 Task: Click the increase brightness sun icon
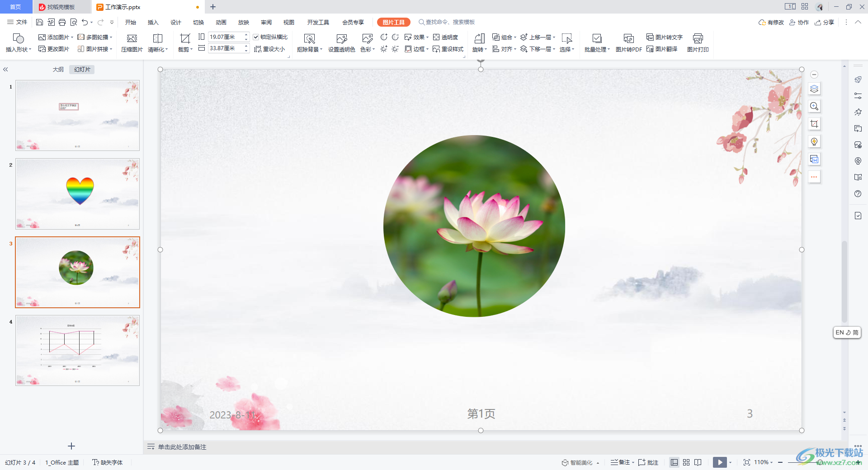pyautogui.click(x=384, y=49)
